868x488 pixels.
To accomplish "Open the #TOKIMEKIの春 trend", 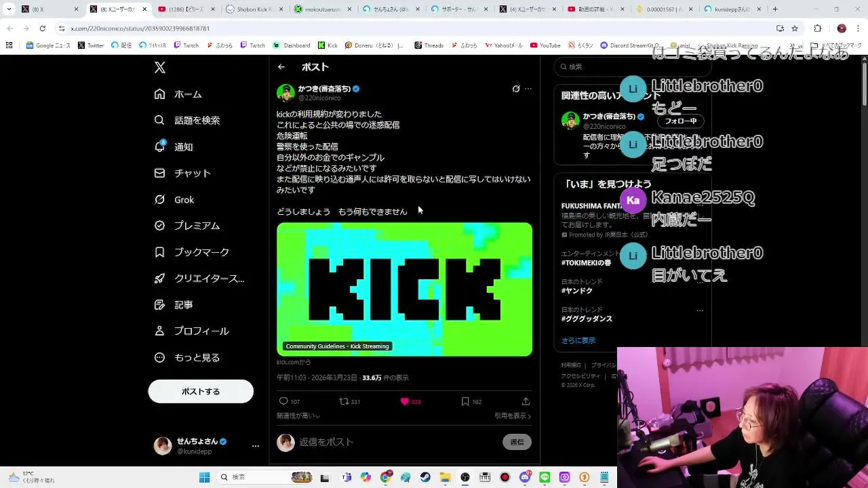I will pyautogui.click(x=586, y=263).
